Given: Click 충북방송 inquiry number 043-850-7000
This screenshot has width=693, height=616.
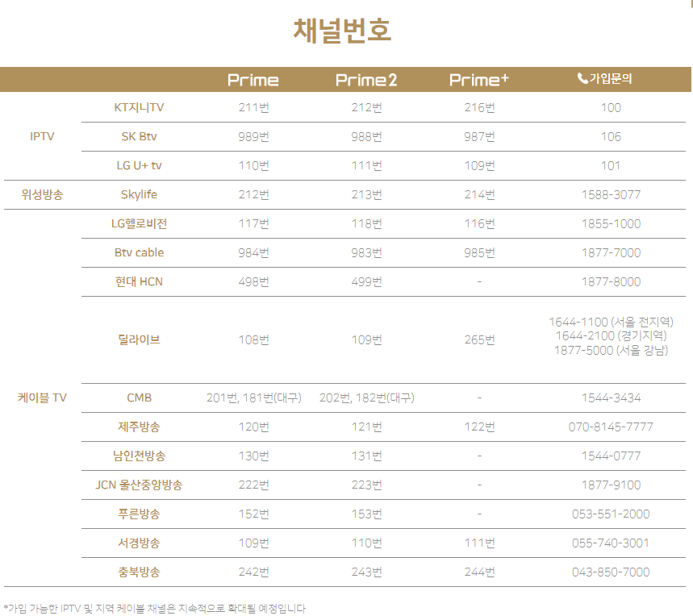Looking at the screenshot, I should click(x=611, y=572).
